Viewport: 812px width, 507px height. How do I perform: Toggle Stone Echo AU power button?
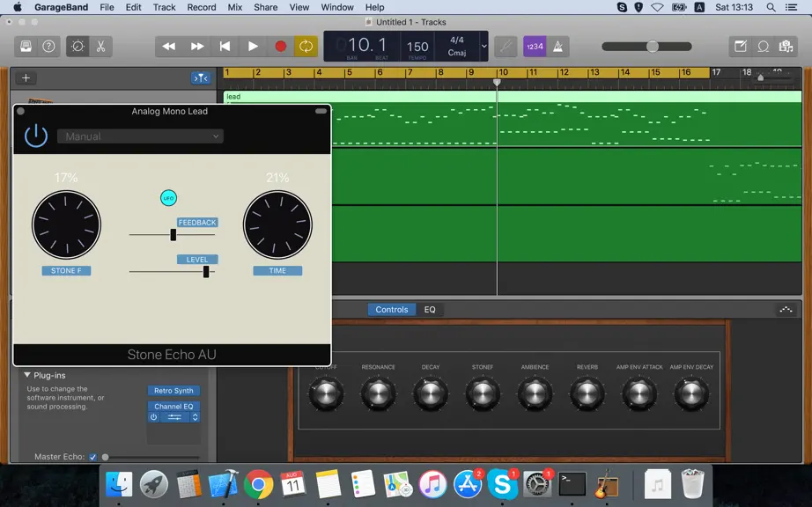[36, 136]
